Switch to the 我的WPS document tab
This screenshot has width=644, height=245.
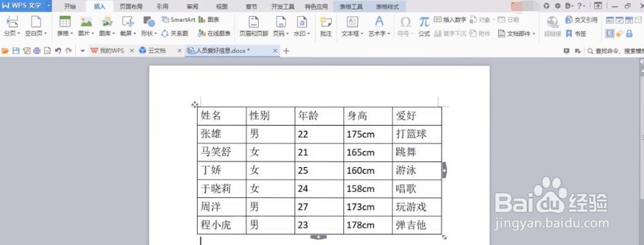(108, 50)
